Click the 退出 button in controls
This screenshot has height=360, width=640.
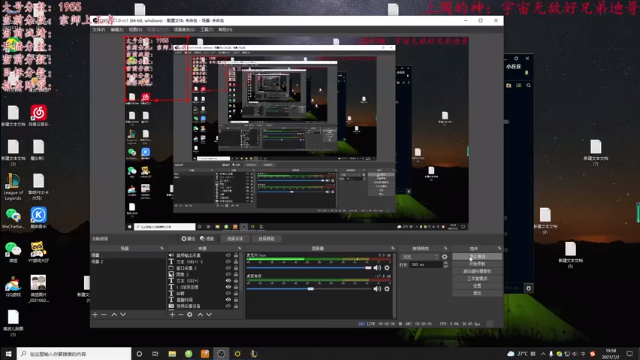[477, 293]
